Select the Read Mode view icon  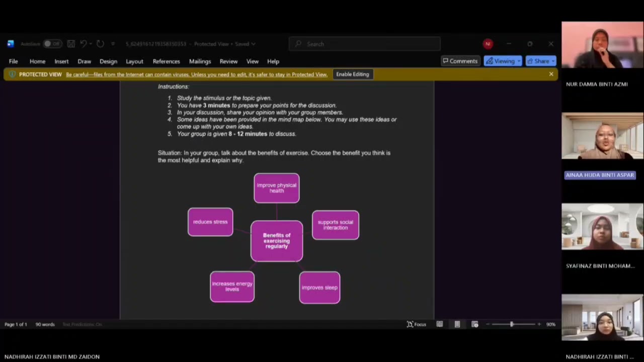pos(439,324)
